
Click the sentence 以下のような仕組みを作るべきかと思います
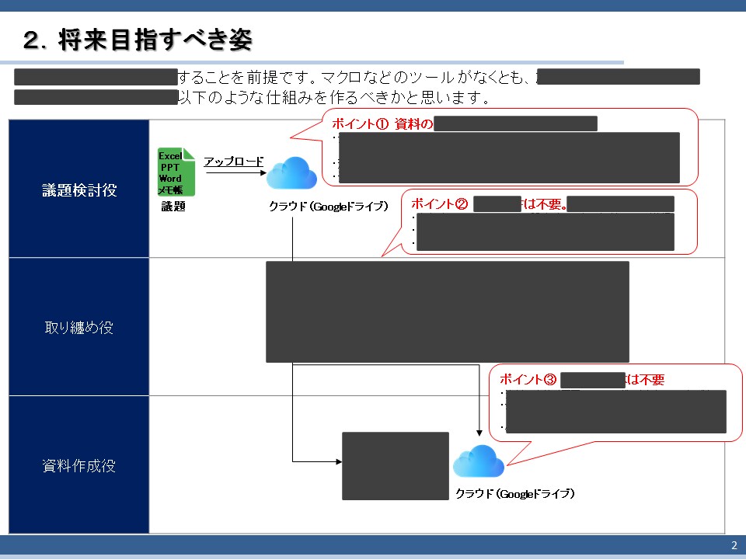pyautogui.click(x=334, y=97)
